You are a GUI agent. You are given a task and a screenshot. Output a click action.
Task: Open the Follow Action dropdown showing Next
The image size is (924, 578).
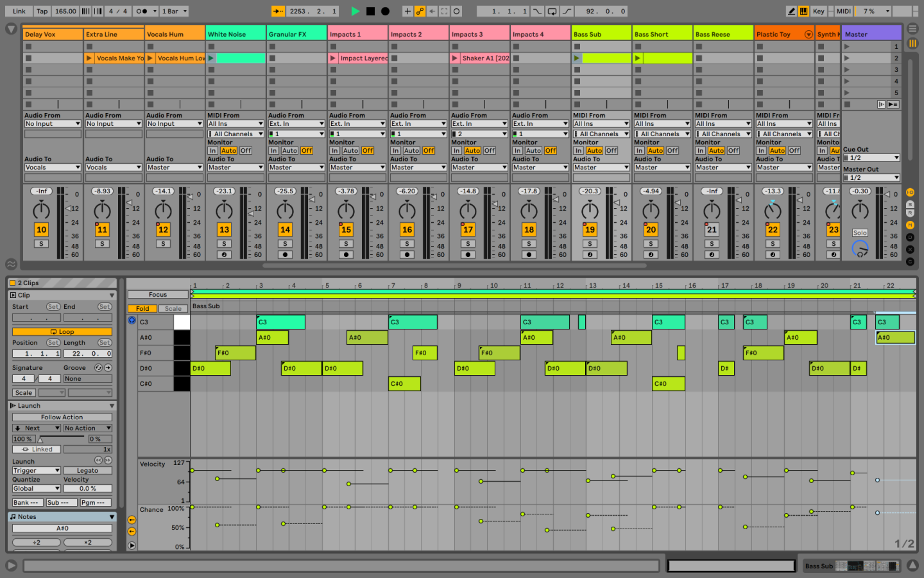[x=36, y=428]
